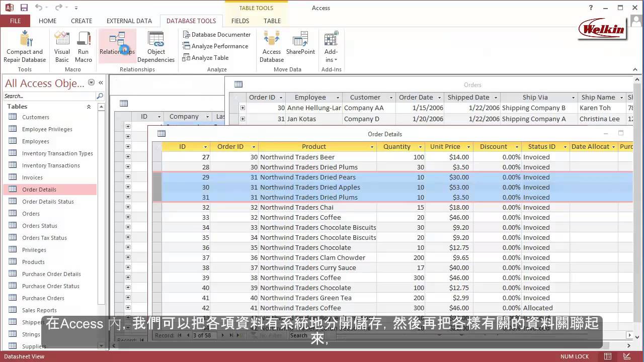Click Object Dependencies icon
The image size is (644, 362).
[x=156, y=39]
